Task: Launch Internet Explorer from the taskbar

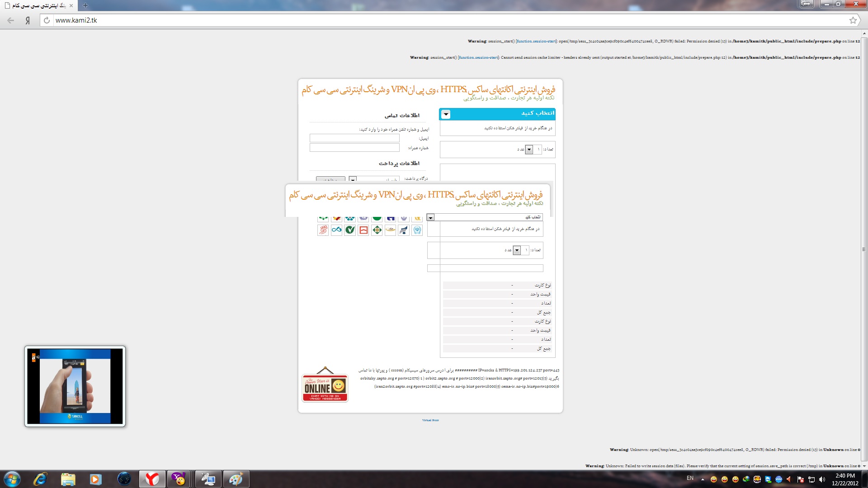Action: tap(40, 479)
